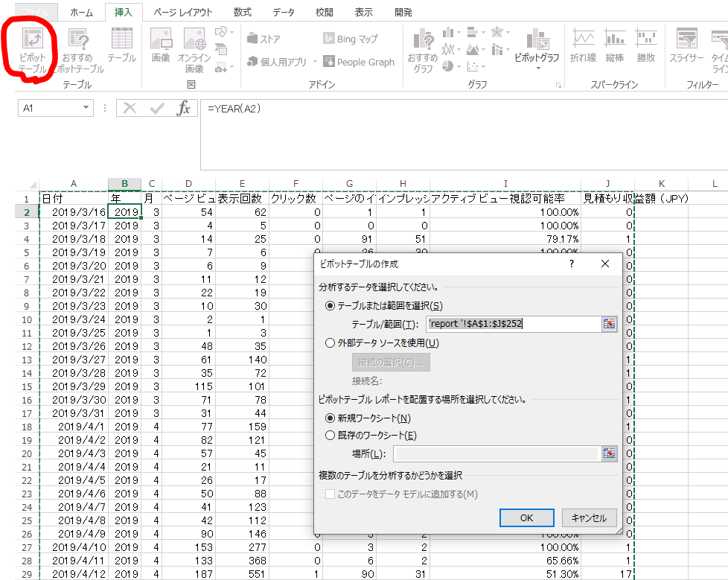Click キャンセル in the PivotTable dialog
The width and height of the screenshot is (728, 580).
coord(590,517)
